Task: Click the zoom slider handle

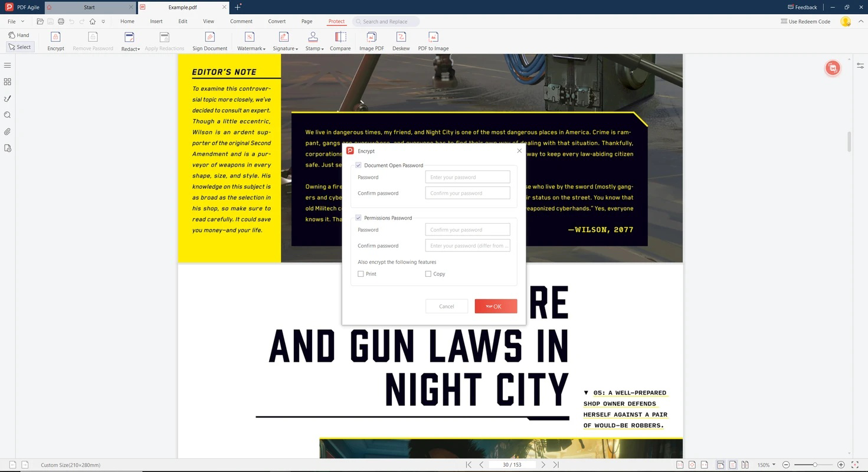Action: [x=814, y=465]
